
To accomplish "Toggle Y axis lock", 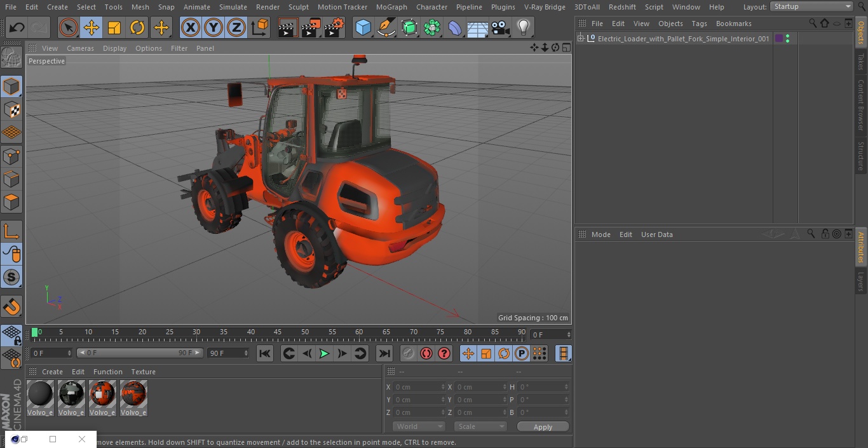I will [x=214, y=27].
